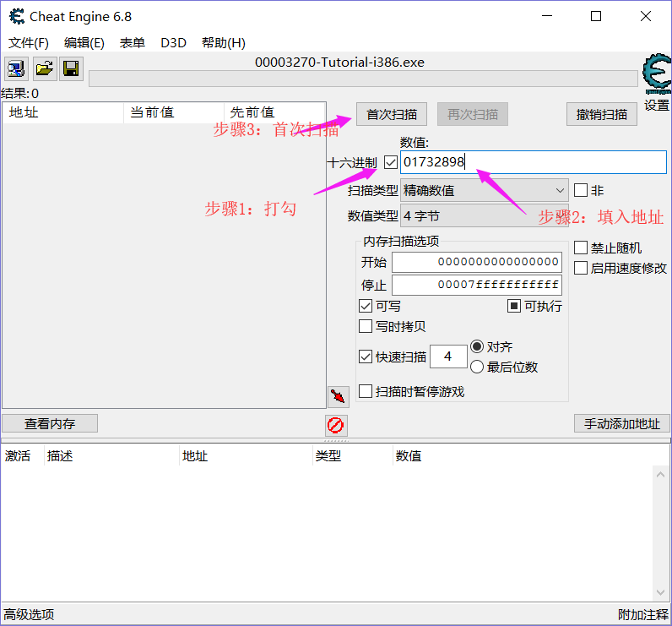Click the 高级选项 status bar entry
The height and width of the screenshot is (626, 672).
pyautogui.click(x=29, y=614)
